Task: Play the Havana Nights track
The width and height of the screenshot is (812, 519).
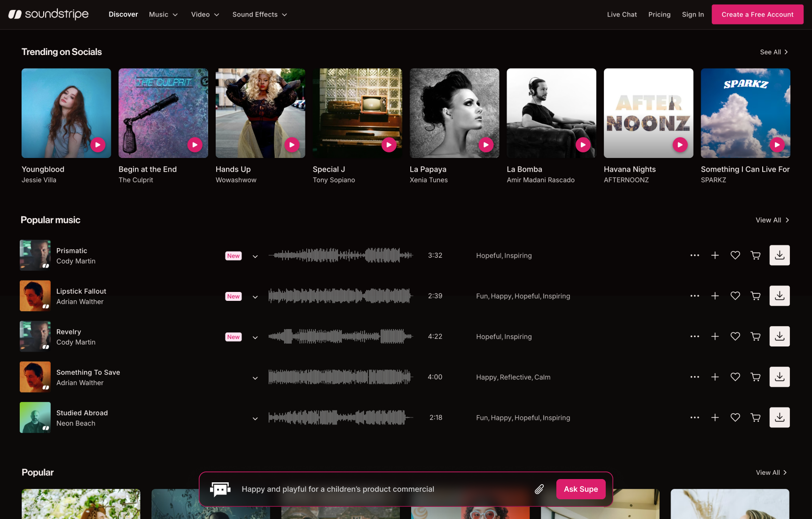Action: coord(679,145)
